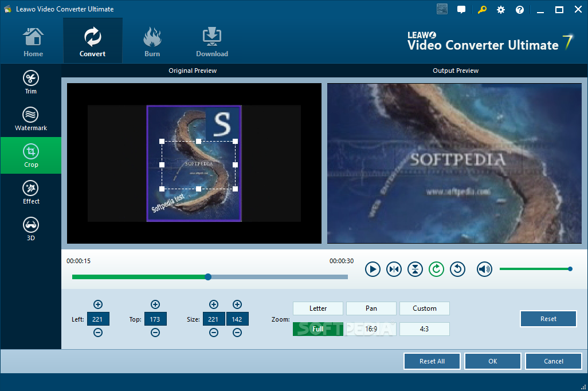The height and width of the screenshot is (391, 588).
Task: Open the Home section
Action: (33, 42)
